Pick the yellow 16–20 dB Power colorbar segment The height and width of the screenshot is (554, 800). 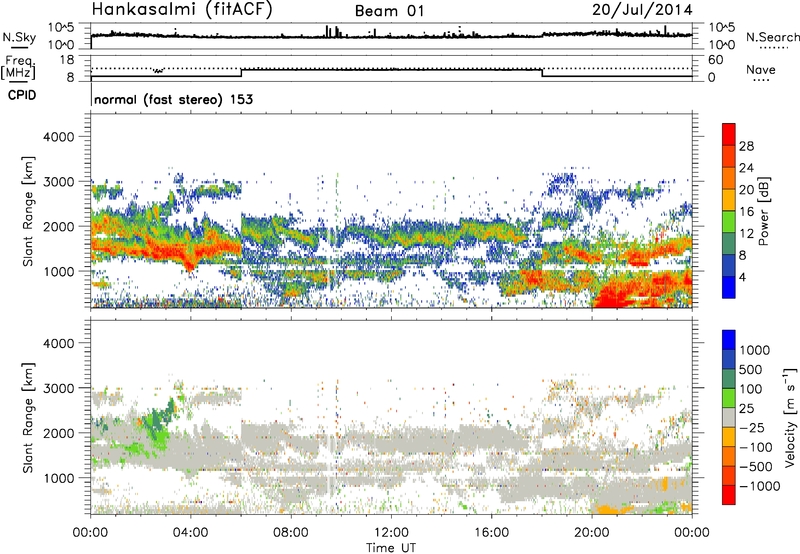(729, 200)
